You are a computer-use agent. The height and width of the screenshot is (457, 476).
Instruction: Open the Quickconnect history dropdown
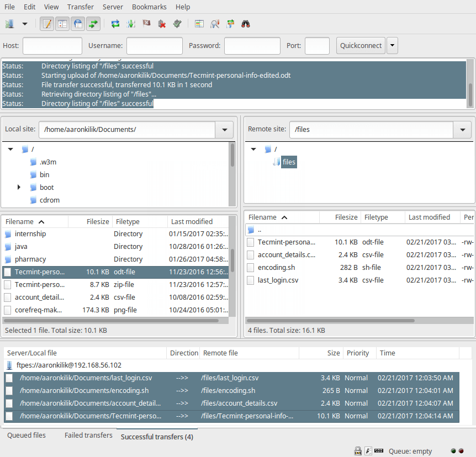pos(392,46)
